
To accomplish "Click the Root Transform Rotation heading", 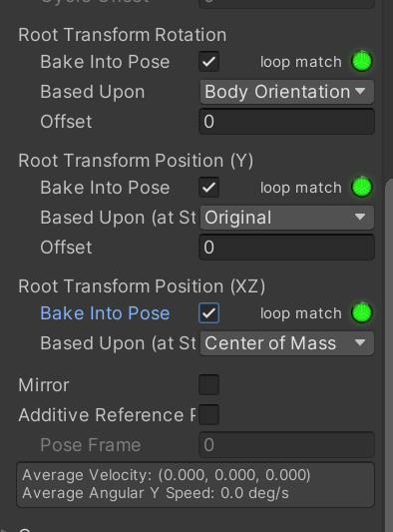I will 123,35.
